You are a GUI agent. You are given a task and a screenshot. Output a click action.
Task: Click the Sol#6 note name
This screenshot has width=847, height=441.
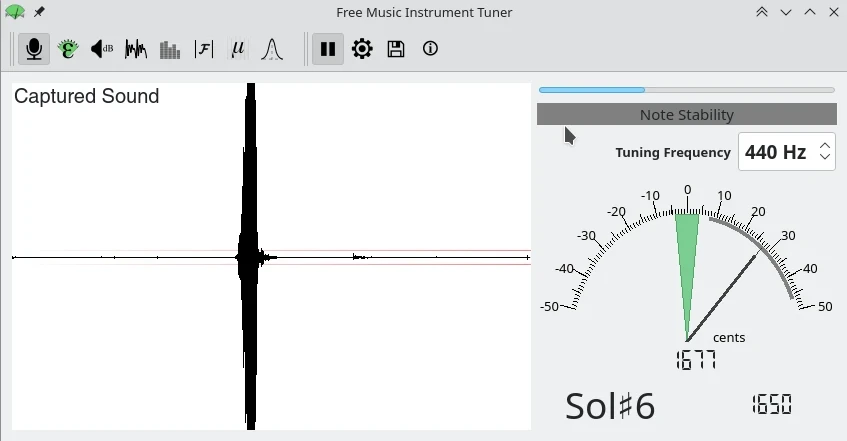pyautogui.click(x=610, y=406)
